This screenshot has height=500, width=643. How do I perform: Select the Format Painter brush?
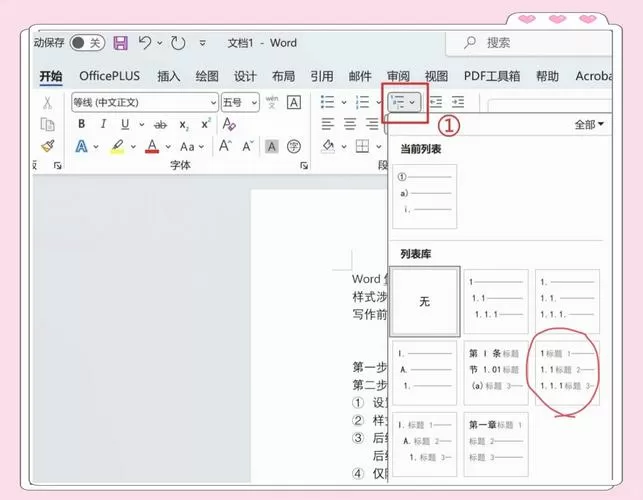tap(48, 146)
